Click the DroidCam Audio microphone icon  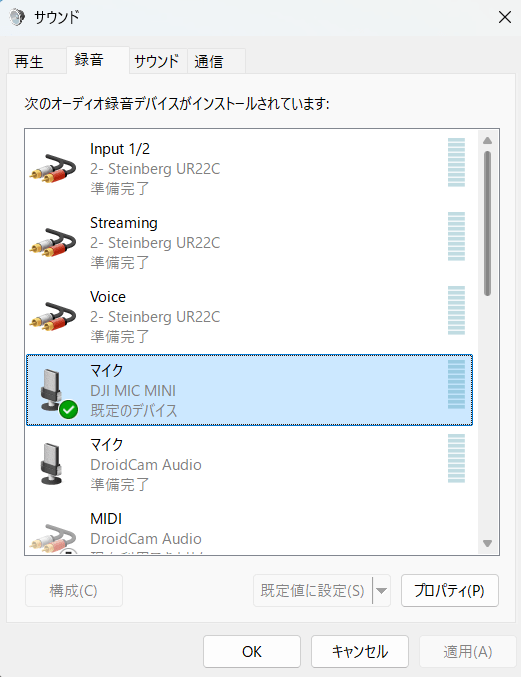coord(51,464)
